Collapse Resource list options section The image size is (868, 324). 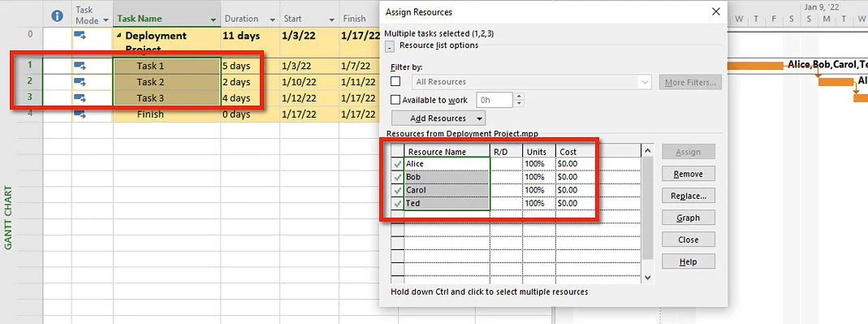tap(389, 47)
